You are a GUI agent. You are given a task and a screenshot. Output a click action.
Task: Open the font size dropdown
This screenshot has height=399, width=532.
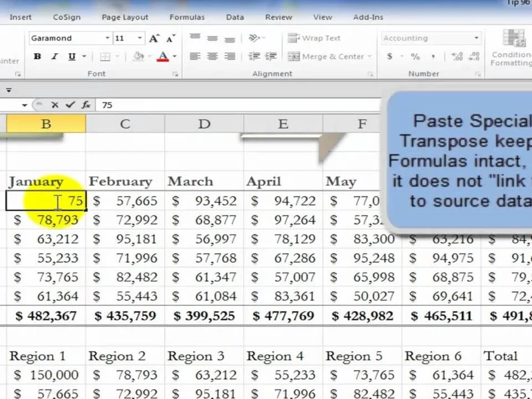point(139,38)
